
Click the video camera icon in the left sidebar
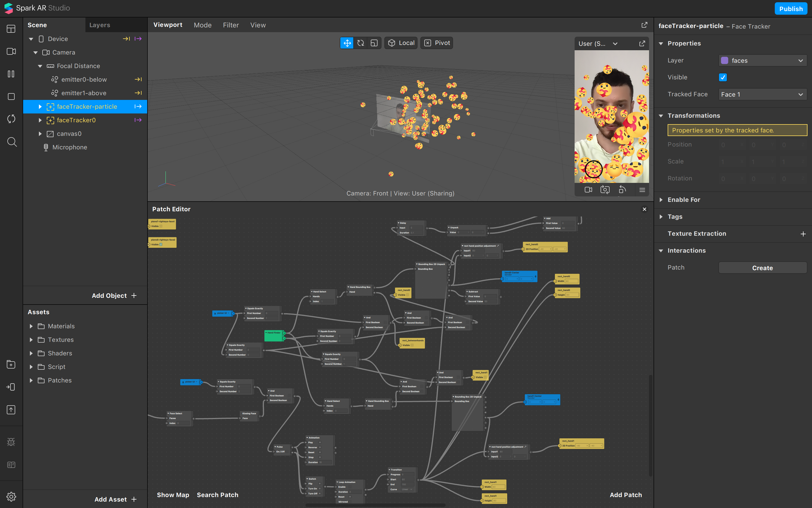[x=11, y=51]
